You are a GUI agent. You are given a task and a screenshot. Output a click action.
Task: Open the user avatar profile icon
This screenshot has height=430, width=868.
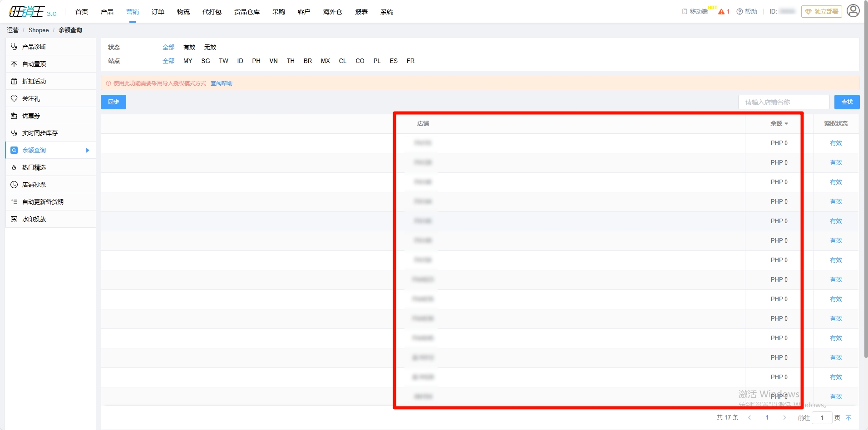[x=853, y=11]
